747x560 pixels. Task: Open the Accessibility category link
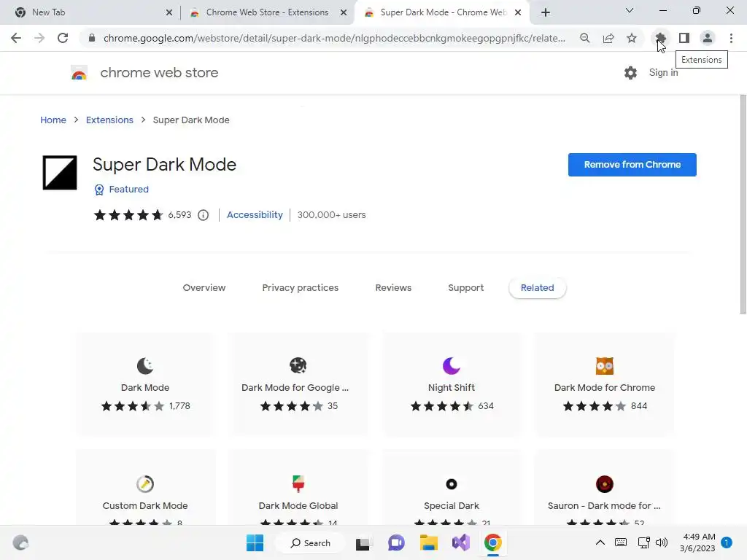pos(255,215)
